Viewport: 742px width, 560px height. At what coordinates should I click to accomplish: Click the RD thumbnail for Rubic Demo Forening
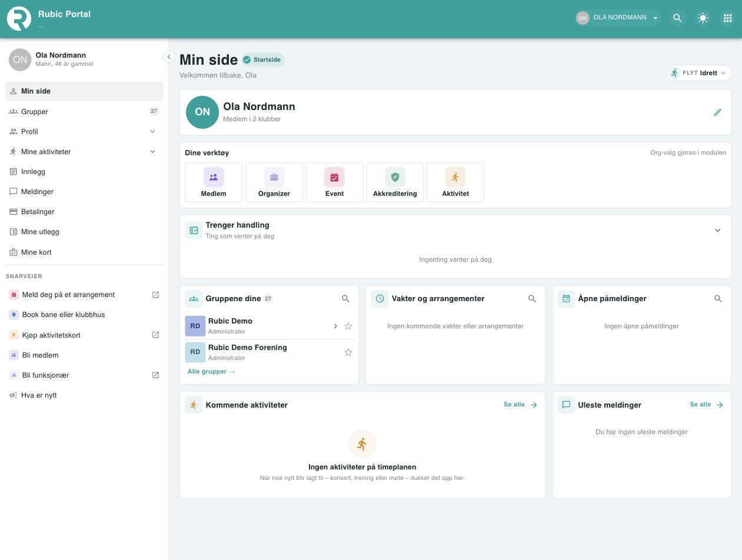click(195, 352)
